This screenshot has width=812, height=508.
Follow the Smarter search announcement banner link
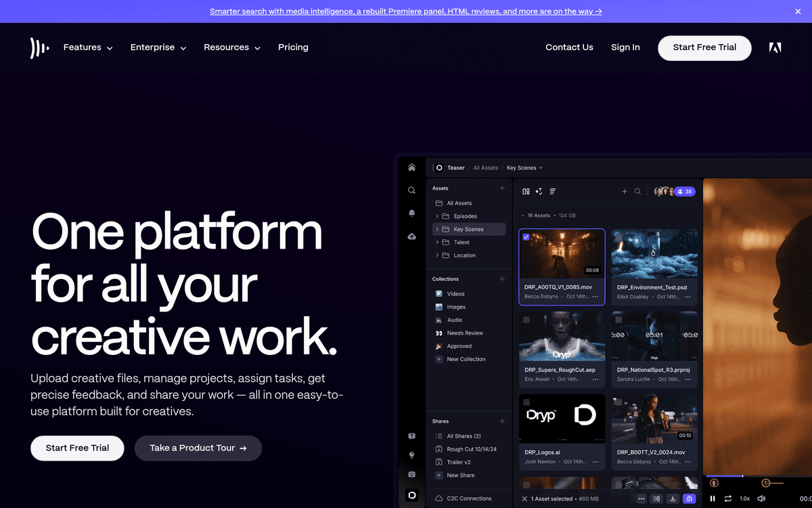[x=405, y=11]
